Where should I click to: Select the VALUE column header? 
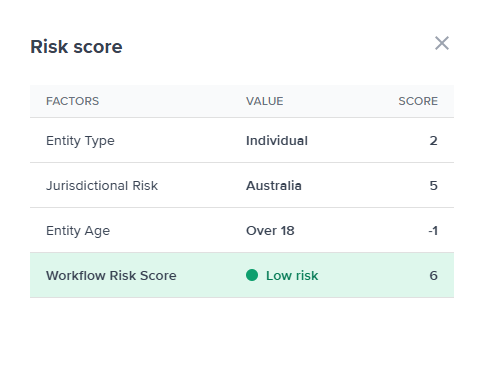(265, 101)
